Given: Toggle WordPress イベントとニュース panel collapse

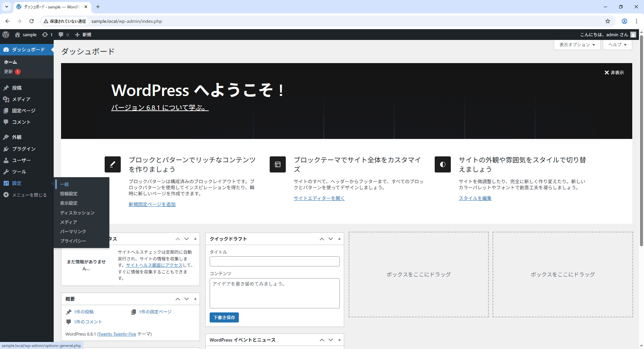Looking at the screenshot, I should pyautogui.click(x=339, y=340).
